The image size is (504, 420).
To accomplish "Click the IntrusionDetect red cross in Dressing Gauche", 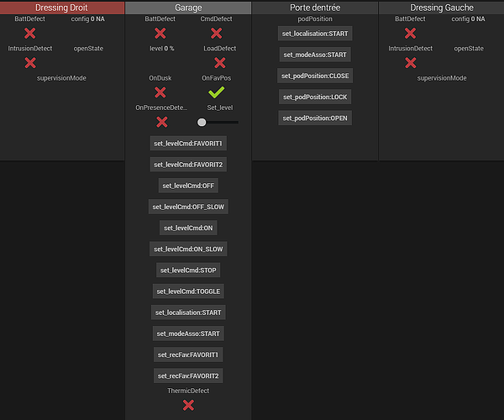I will (x=411, y=63).
